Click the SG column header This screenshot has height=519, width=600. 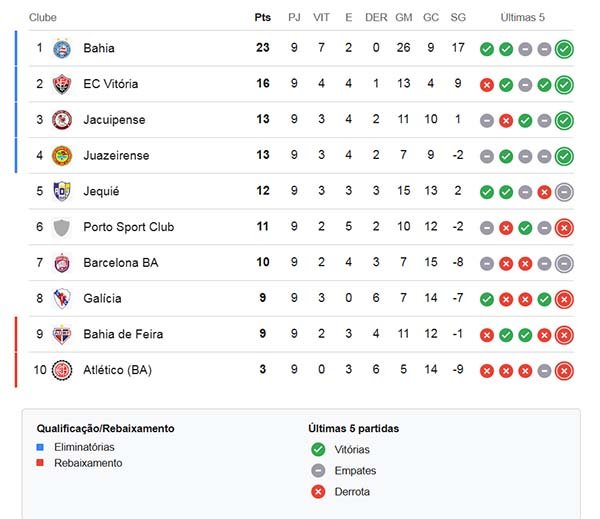click(x=458, y=17)
